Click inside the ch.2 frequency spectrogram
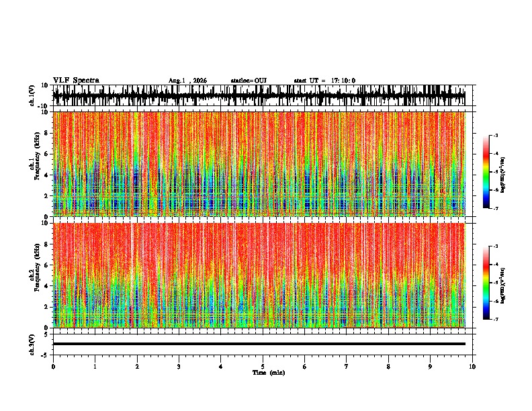 259,275
